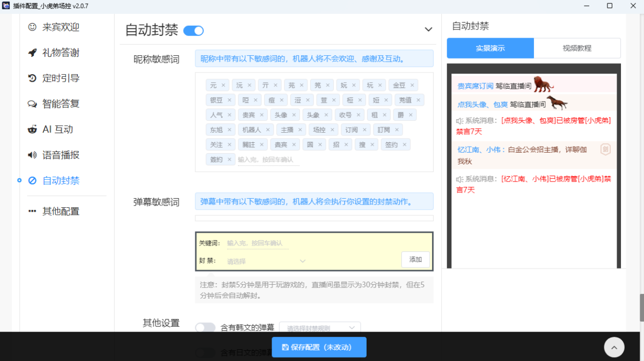Viewport: 644px width, 361px height.
Task: Click the 自动封禁 ban icon in sidebar
Action: [32, 180]
